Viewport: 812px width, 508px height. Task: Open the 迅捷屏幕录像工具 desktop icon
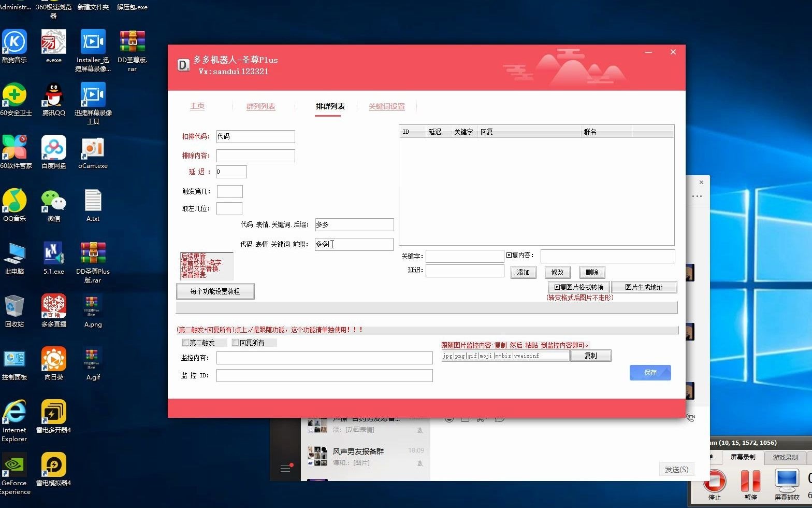93,103
